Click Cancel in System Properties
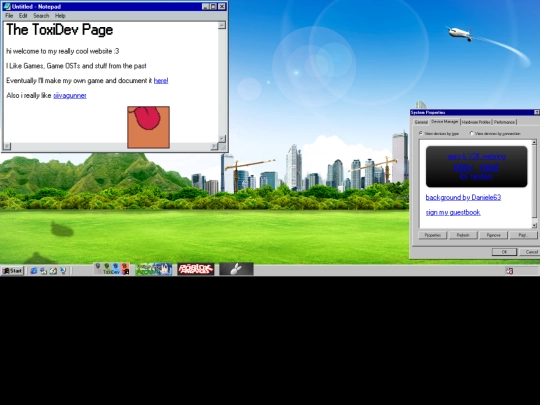Viewport: 540px width, 405px height. pos(530,252)
